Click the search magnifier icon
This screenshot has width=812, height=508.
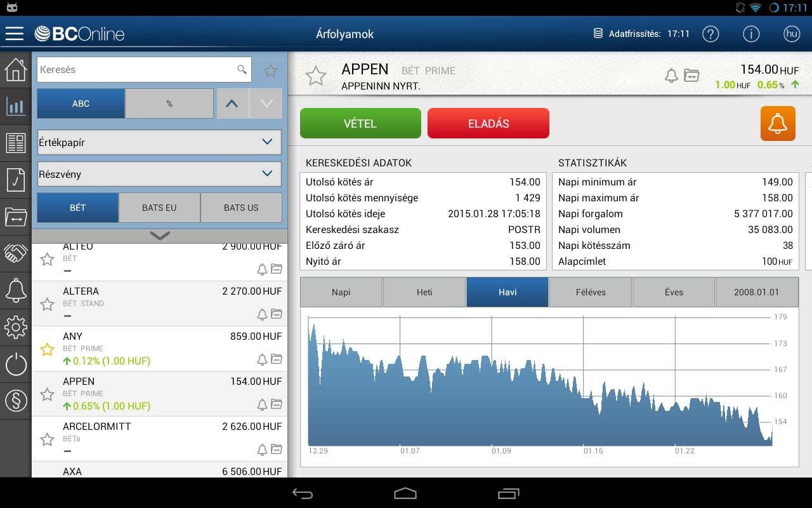click(242, 69)
